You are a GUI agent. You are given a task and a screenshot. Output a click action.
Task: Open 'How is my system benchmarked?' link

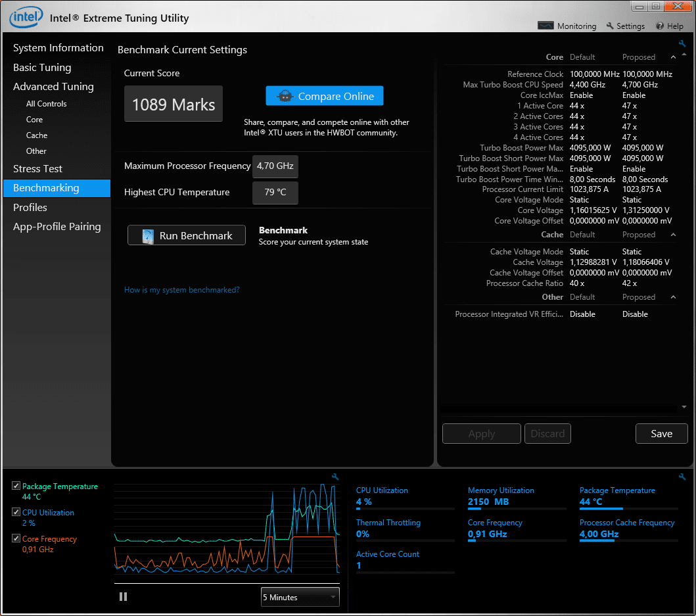(x=181, y=289)
